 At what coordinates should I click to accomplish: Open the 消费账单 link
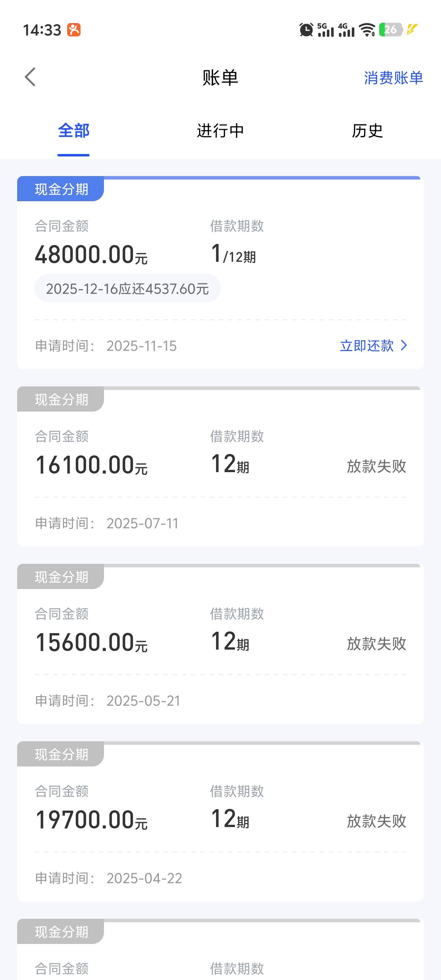[393, 78]
